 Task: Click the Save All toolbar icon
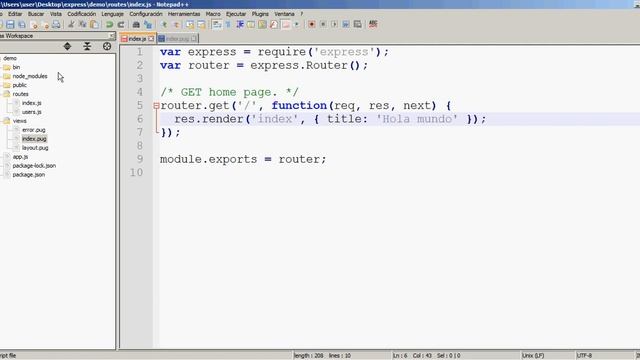pos(22,24)
